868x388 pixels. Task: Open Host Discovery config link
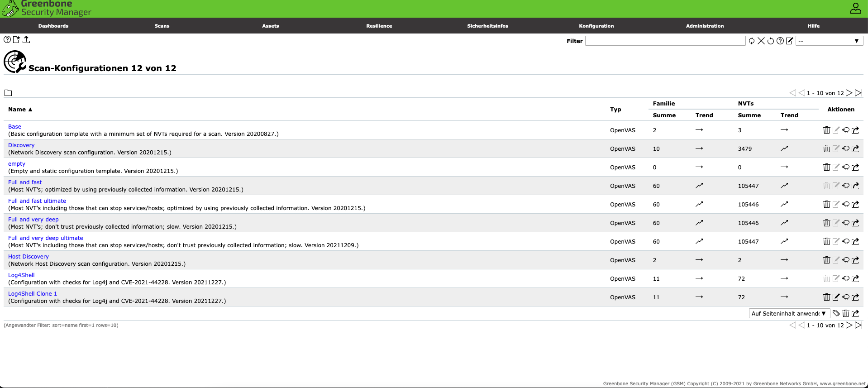(29, 257)
